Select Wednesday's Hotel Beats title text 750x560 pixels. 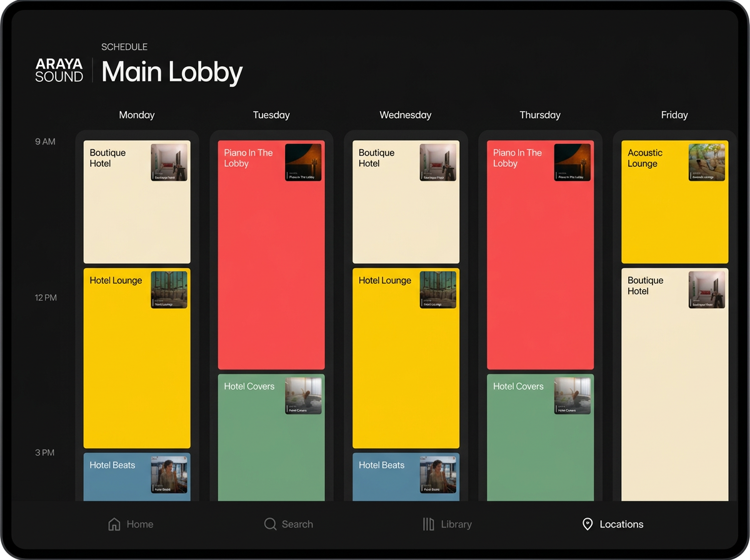[x=381, y=465]
